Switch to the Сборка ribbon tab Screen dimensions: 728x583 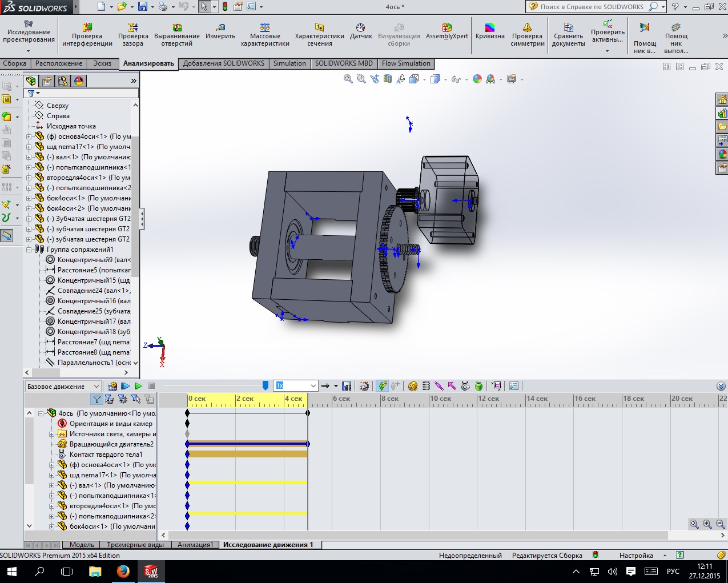point(15,63)
